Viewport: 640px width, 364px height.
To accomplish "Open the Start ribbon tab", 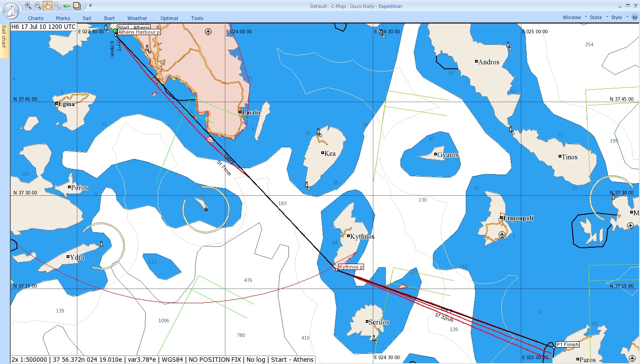I will coord(109,18).
